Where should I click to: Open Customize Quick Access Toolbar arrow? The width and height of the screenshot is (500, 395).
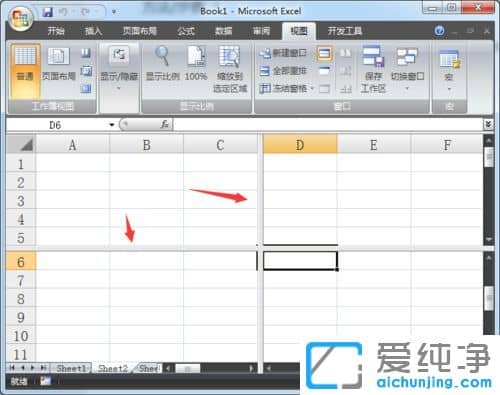point(114,12)
